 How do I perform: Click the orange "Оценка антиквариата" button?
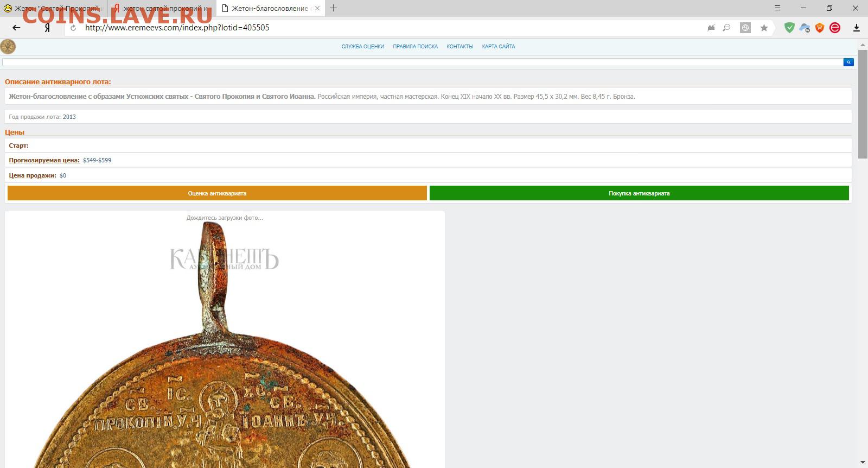click(217, 193)
